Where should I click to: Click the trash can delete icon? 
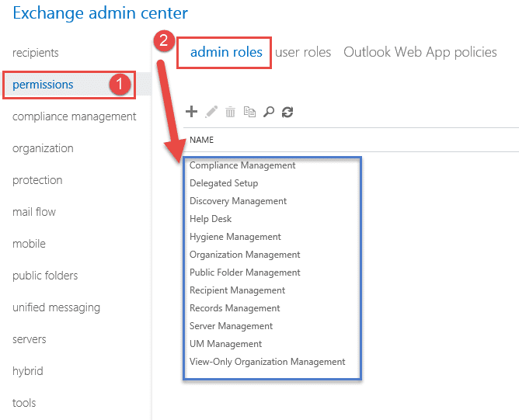click(230, 112)
